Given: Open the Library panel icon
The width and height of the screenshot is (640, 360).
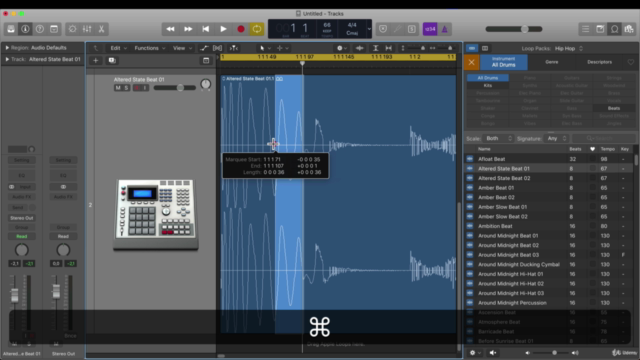Looking at the screenshot, I should click(11, 29).
